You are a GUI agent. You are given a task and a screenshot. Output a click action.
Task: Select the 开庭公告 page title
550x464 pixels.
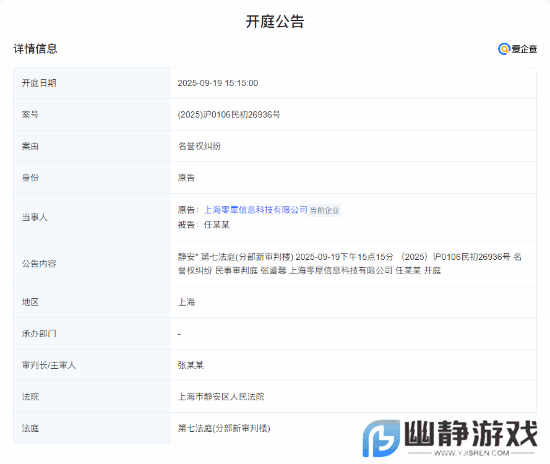click(x=275, y=22)
